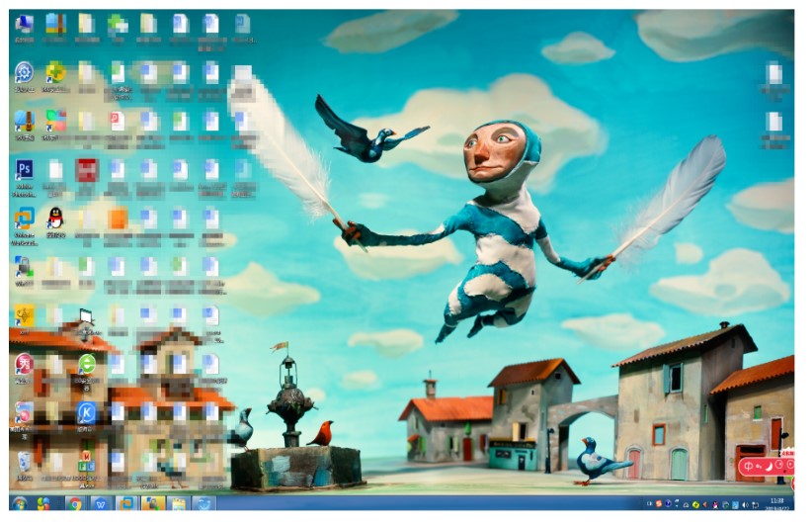Toggle the 中 Chinese input mode button
812x527 pixels.
(749, 466)
